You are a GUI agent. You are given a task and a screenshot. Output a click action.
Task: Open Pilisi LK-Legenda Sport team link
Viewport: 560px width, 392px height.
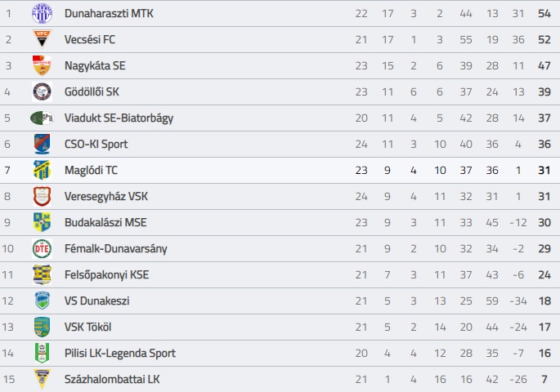[x=120, y=353]
